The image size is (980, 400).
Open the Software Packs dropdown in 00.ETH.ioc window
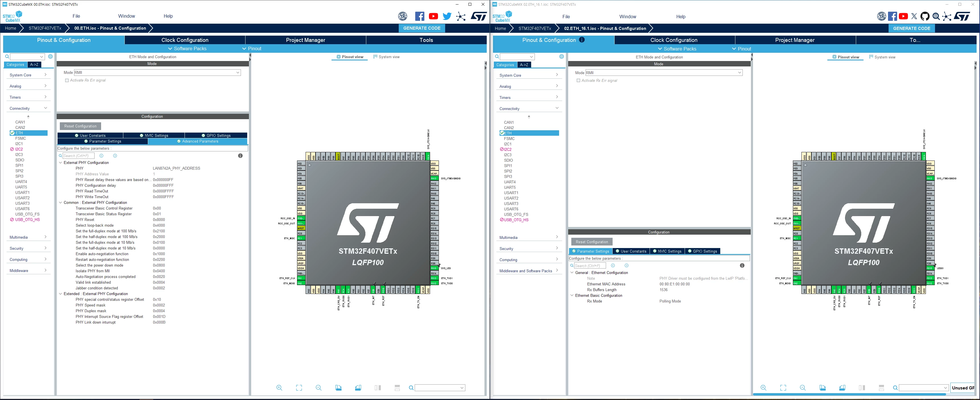187,49
